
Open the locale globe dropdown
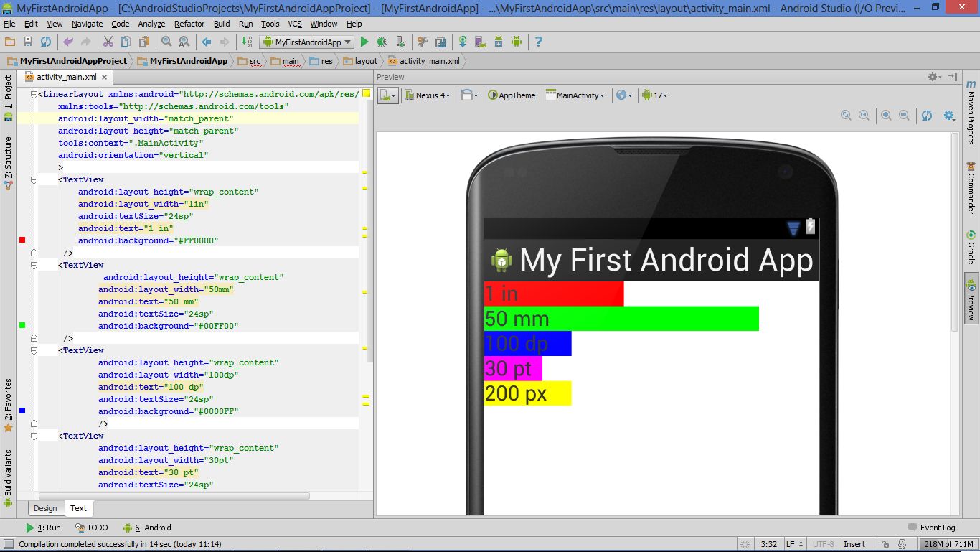624,95
